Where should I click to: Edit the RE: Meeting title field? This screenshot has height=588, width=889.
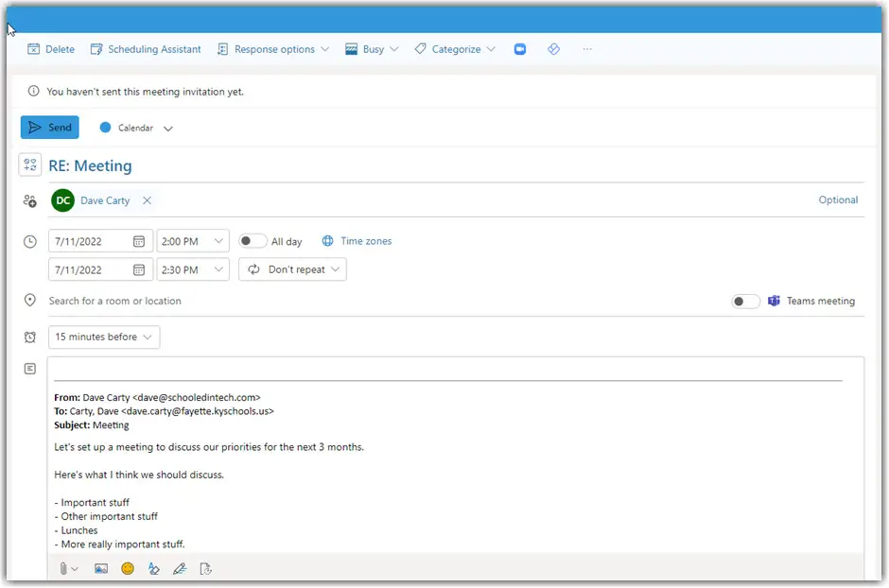[x=456, y=166]
